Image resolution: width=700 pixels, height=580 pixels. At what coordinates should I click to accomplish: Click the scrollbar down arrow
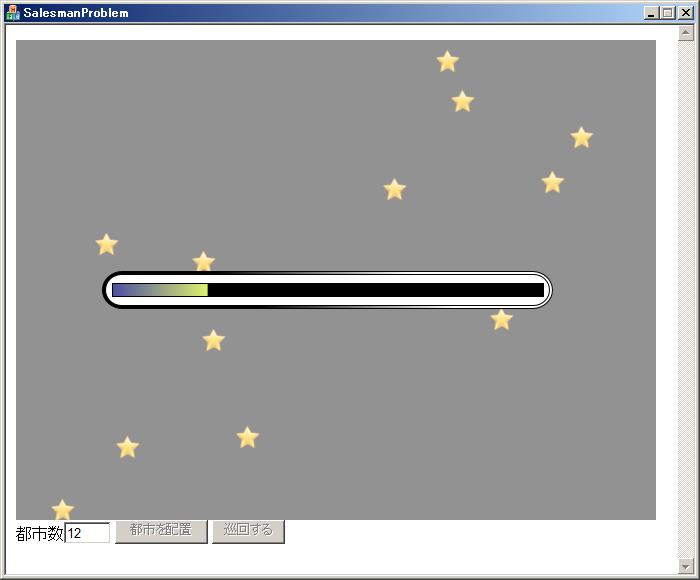click(686, 566)
